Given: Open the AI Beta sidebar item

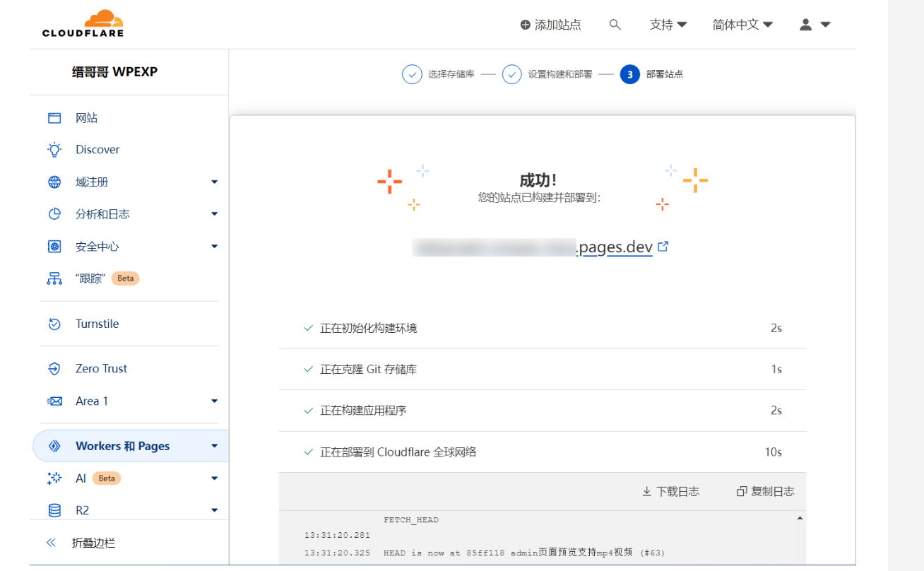Looking at the screenshot, I should click(81, 478).
